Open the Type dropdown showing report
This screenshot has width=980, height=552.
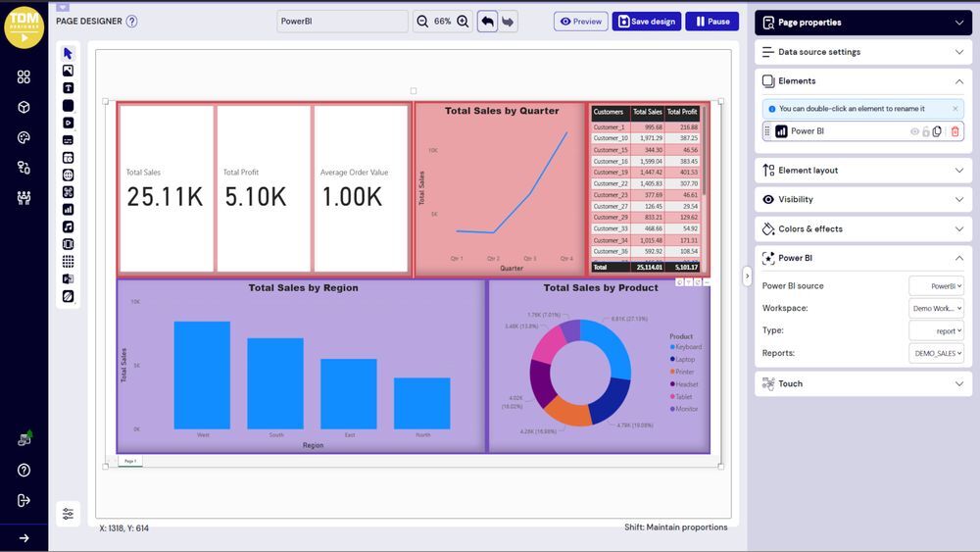tap(936, 330)
